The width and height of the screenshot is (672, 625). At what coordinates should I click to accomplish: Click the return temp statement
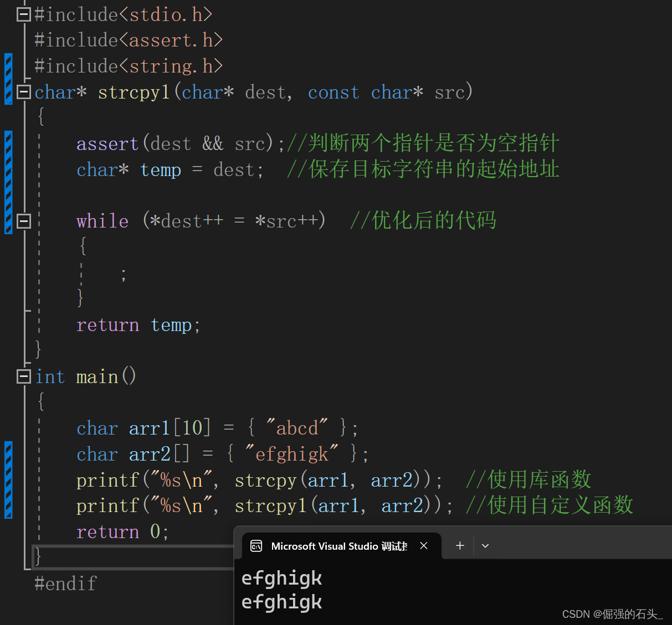point(138,325)
